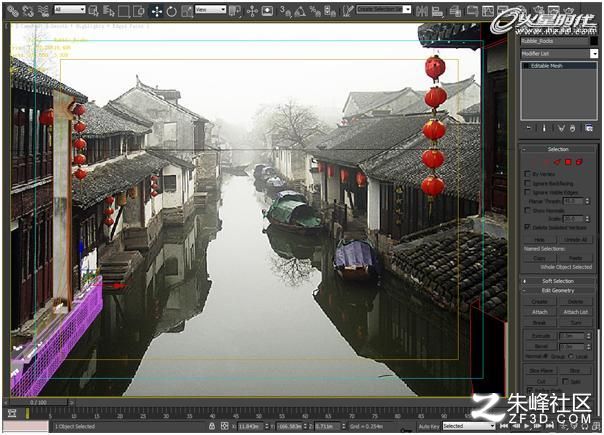604x435 pixels.
Task: Click the Slice Plane button
Action: [x=541, y=370]
